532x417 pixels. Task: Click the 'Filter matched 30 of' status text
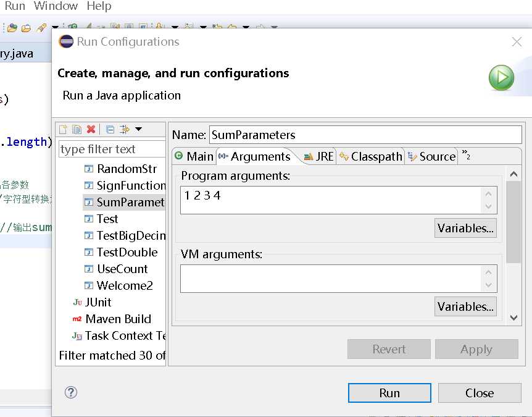coord(112,355)
